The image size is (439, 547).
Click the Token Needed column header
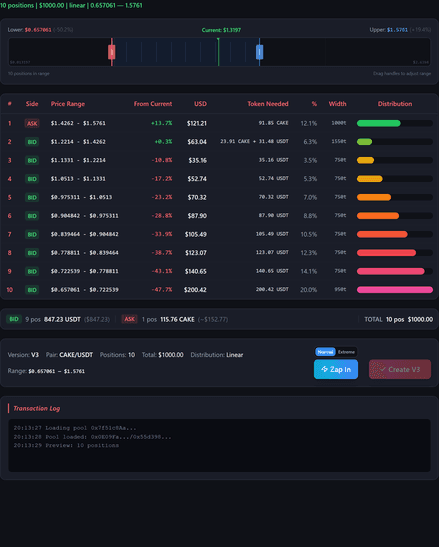(x=268, y=104)
